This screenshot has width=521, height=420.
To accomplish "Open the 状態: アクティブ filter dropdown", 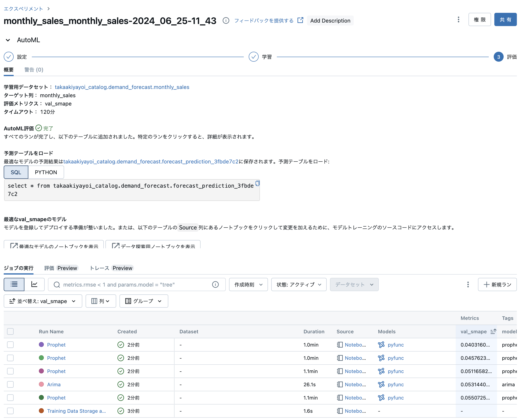I will (x=299, y=284).
